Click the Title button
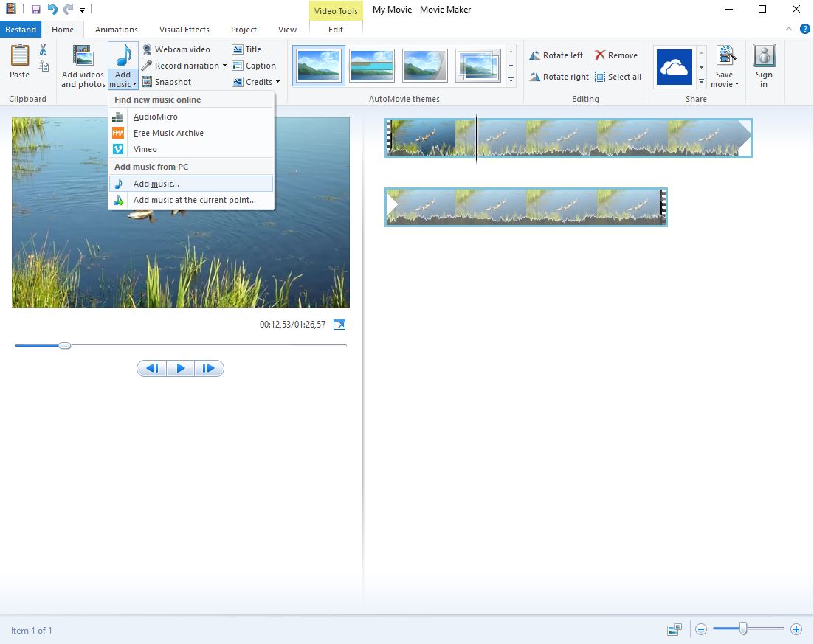Image resolution: width=814 pixels, height=644 pixels. pyautogui.click(x=246, y=49)
